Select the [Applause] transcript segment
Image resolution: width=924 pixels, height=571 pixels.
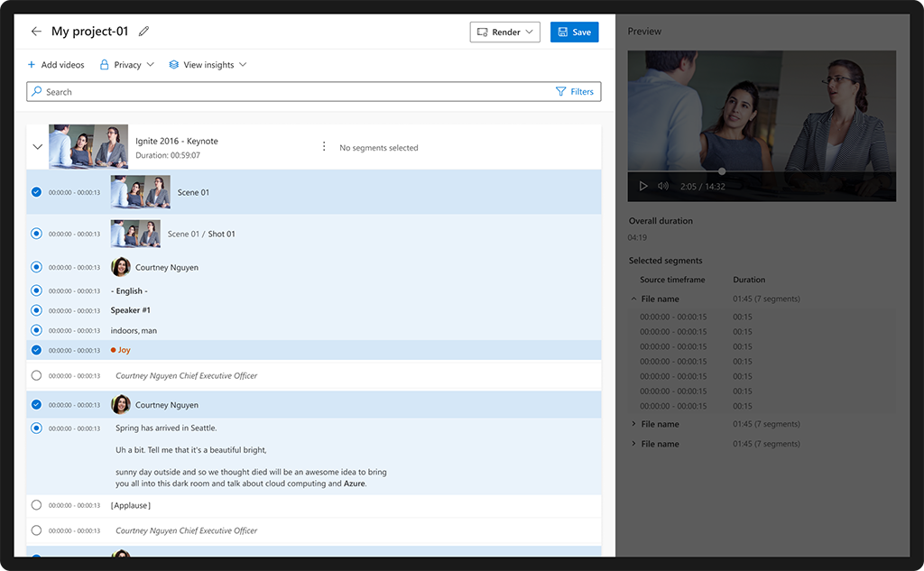pyautogui.click(x=36, y=505)
